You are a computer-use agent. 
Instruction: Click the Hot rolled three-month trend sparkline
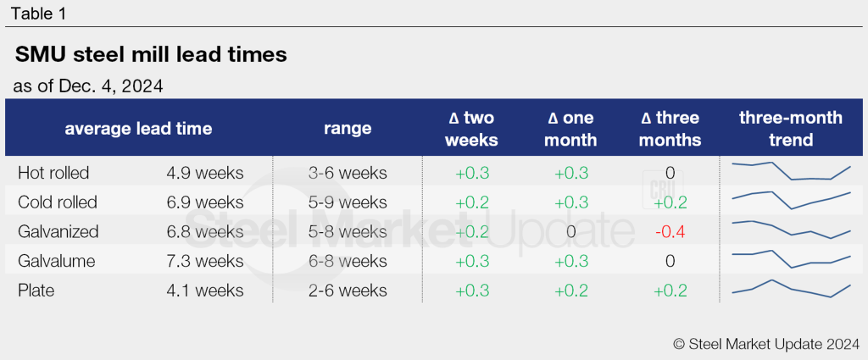[x=790, y=171]
